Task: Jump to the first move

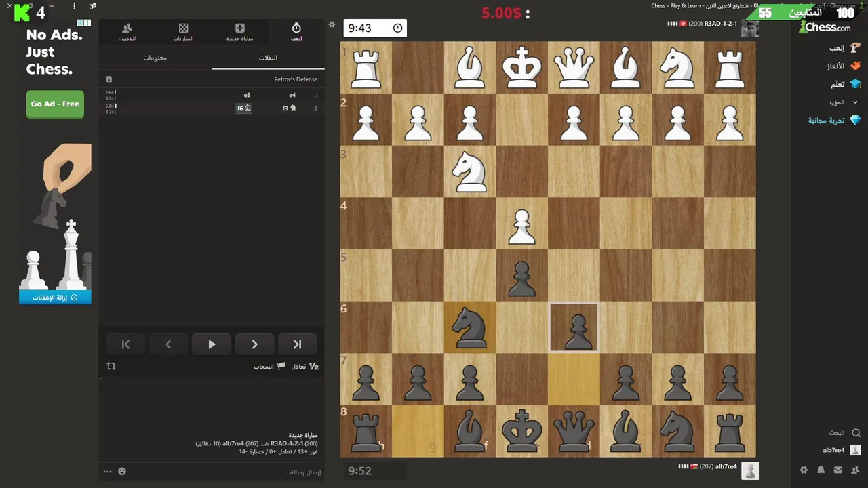Action: coord(125,344)
